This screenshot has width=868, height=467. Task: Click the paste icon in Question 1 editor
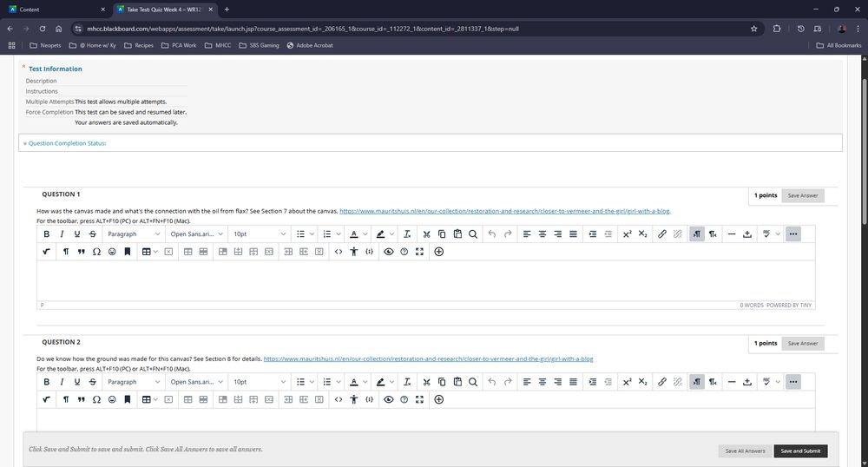tap(457, 234)
